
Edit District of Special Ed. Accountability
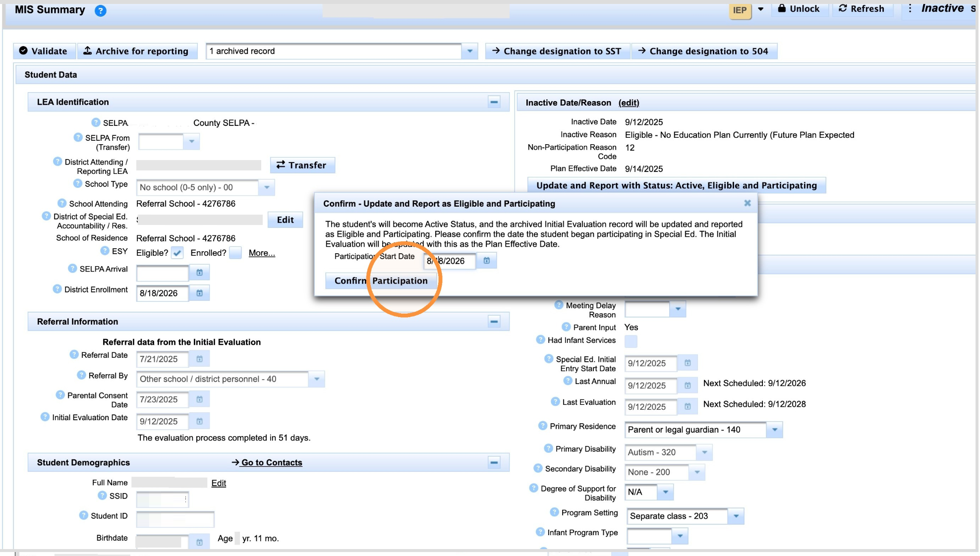[x=285, y=220]
